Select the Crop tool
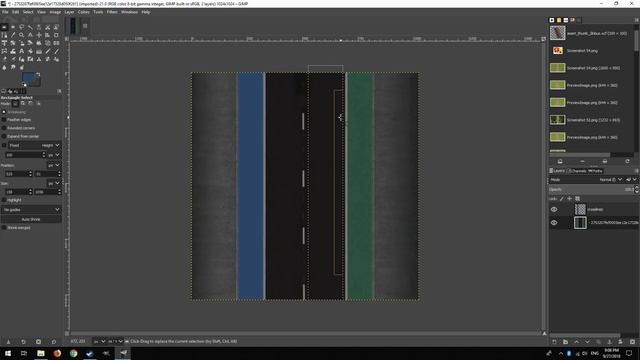 coord(56,35)
